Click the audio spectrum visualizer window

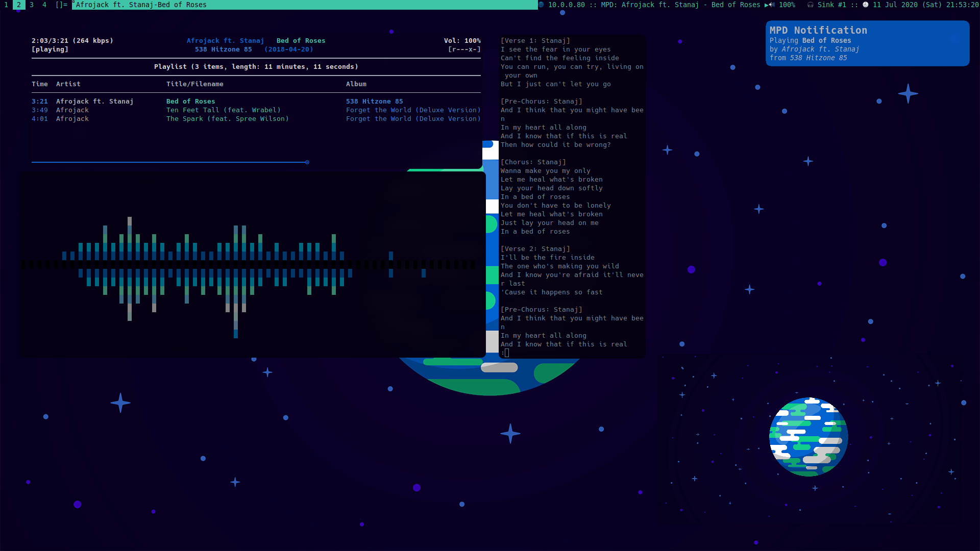(x=252, y=264)
